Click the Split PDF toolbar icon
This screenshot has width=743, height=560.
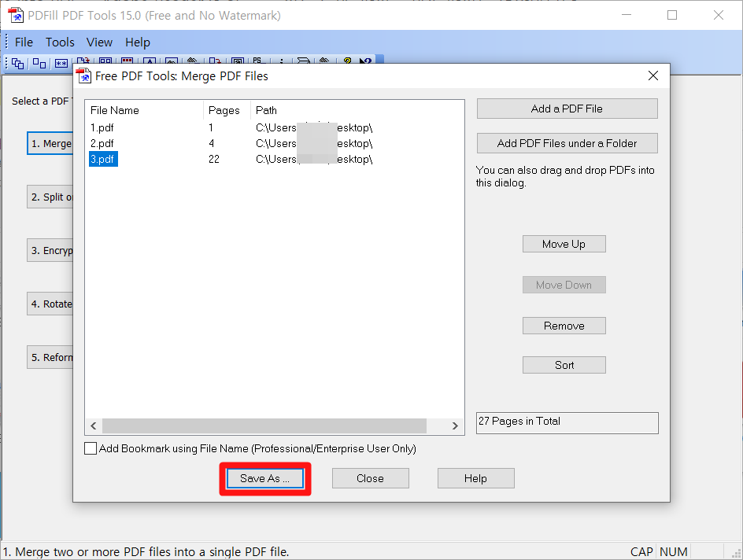(39, 63)
